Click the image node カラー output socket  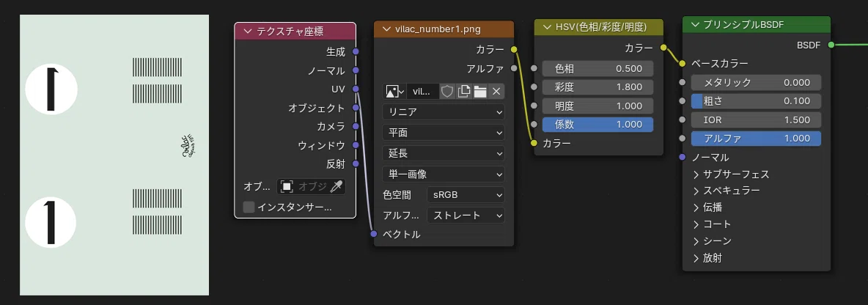(x=514, y=50)
